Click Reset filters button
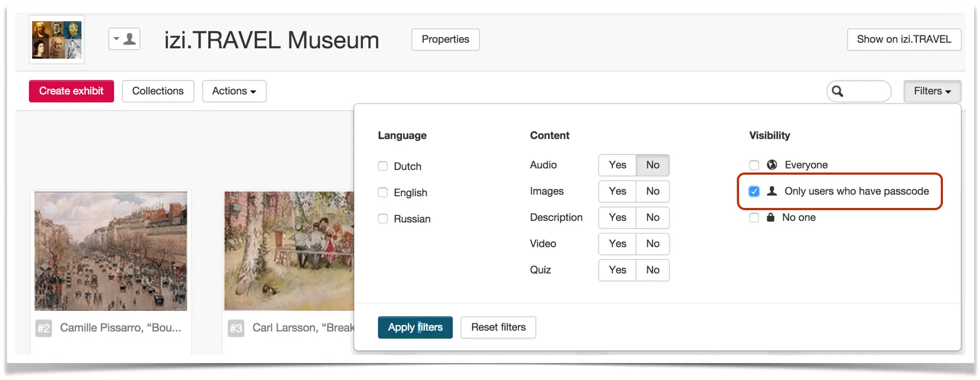The height and width of the screenshot is (380, 980). [498, 327]
